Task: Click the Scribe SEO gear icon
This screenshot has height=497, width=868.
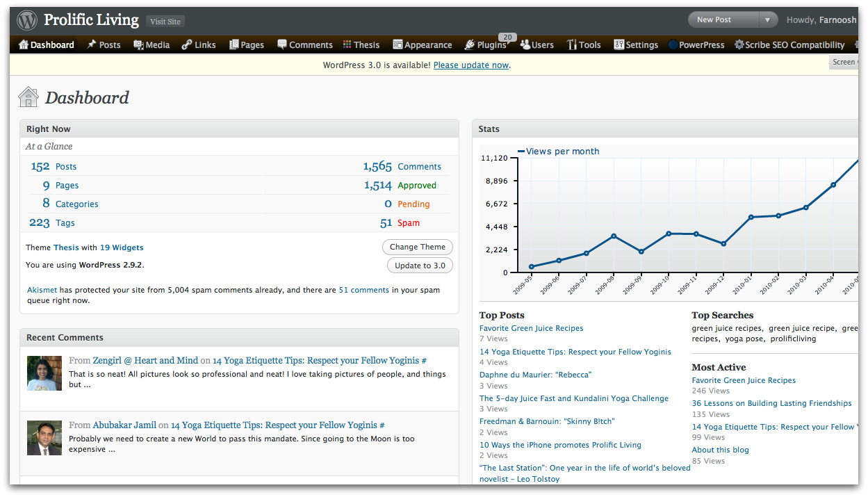Action: point(739,44)
